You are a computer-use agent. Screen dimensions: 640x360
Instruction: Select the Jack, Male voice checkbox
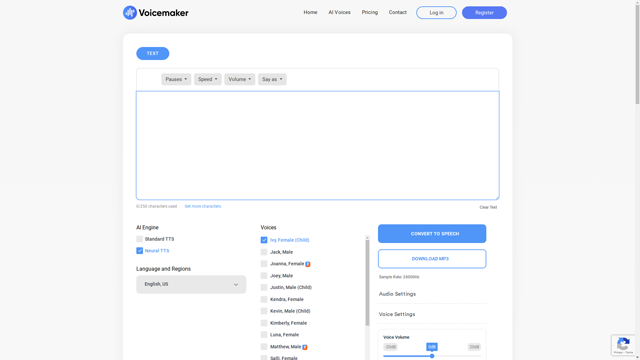[x=264, y=252]
